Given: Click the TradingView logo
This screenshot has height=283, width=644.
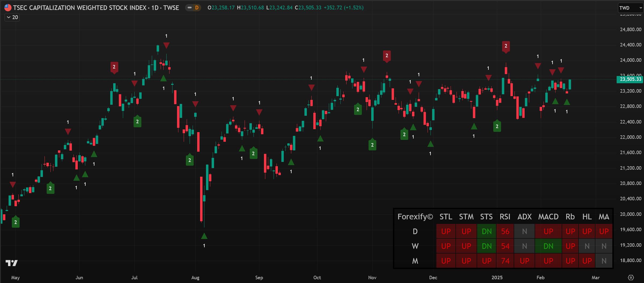Looking at the screenshot, I should pyautogui.click(x=12, y=263).
